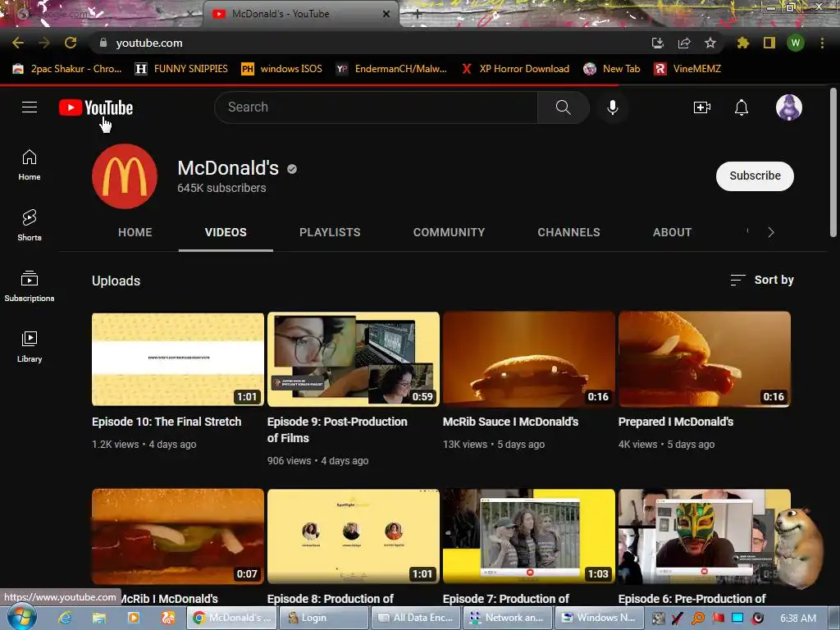Launch Internet Explorer from taskbar
Viewport: 840px width, 630px height.
(65, 619)
